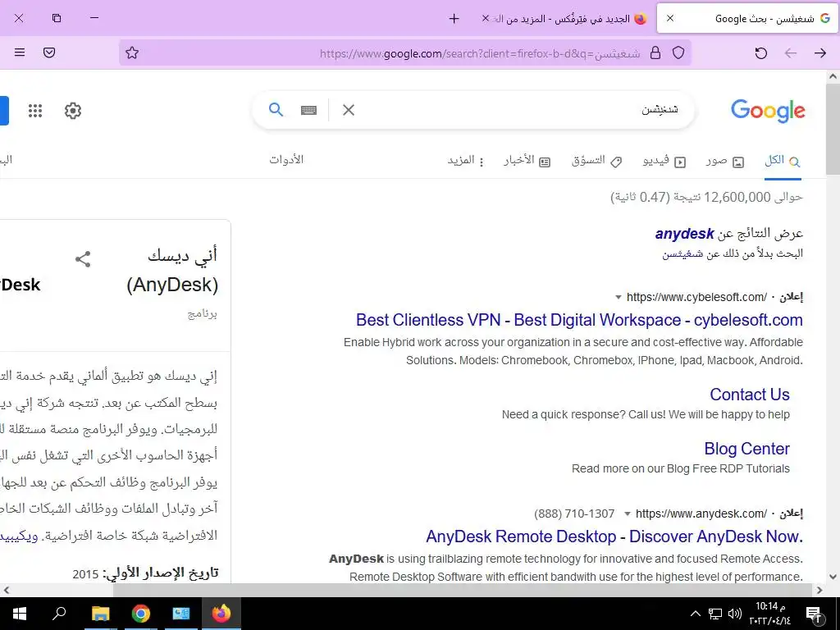Click the anydesk suggested results link

point(684,234)
